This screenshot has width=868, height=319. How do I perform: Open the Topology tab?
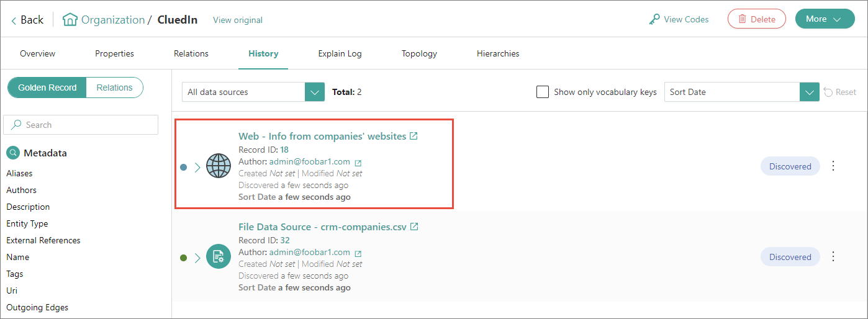(419, 53)
